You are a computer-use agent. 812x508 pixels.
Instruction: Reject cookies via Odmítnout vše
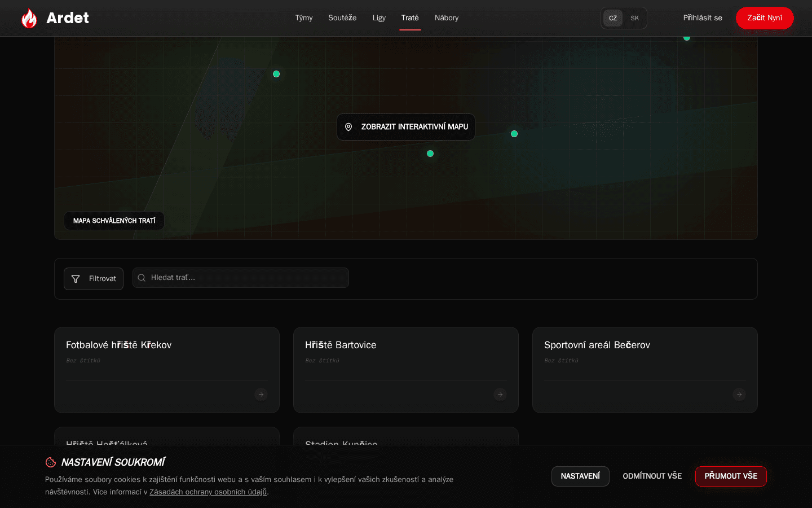pyautogui.click(x=652, y=476)
